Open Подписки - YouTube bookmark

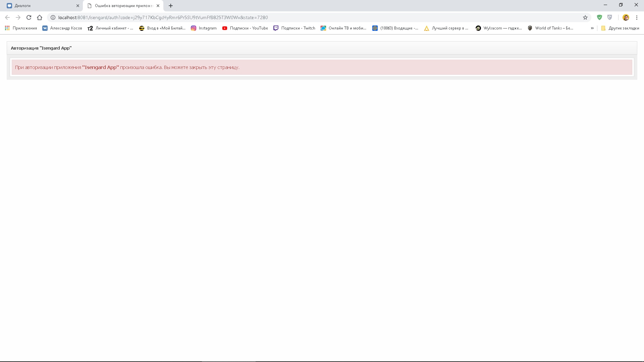pos(245,28)
